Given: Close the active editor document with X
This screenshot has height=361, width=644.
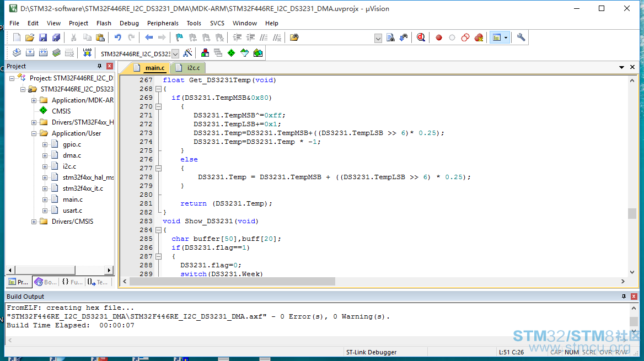Looking at the screenshot, I should click(632, 67).
